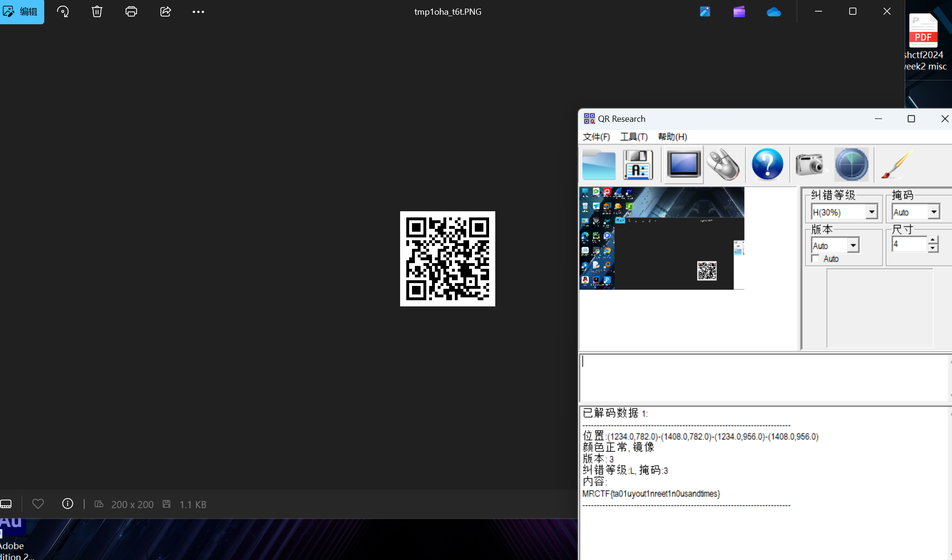Open OneDrive cloud icon in Photos title bar

point(774,12)
